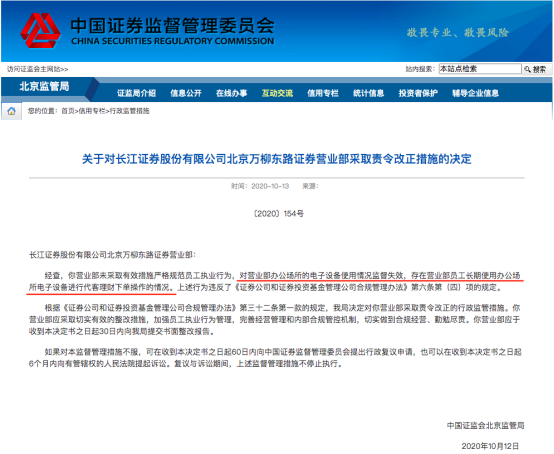Screen dimensions: 554x454
Task: Click the blue article title heading
Action: point(277,159)
